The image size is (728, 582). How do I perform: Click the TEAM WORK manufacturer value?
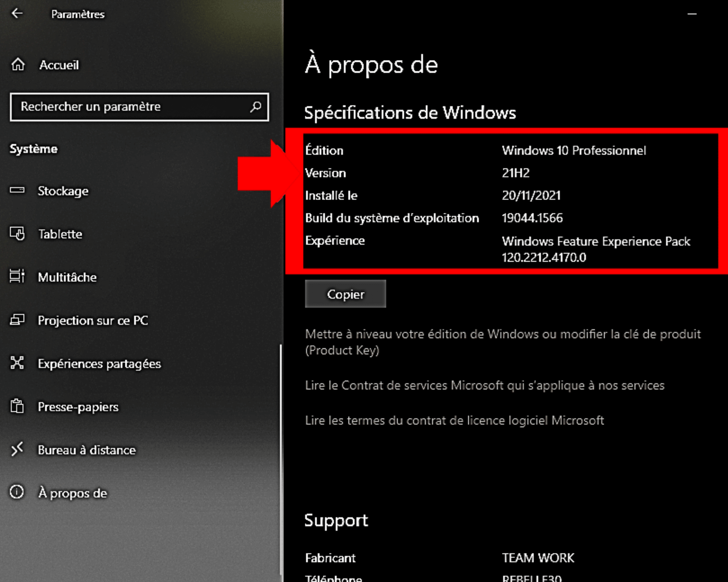pyautogui.click(x=538, y=558)
